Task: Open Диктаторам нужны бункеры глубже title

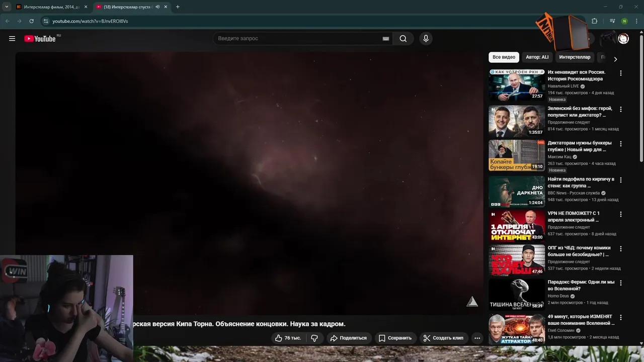Action: pos(580,146)
